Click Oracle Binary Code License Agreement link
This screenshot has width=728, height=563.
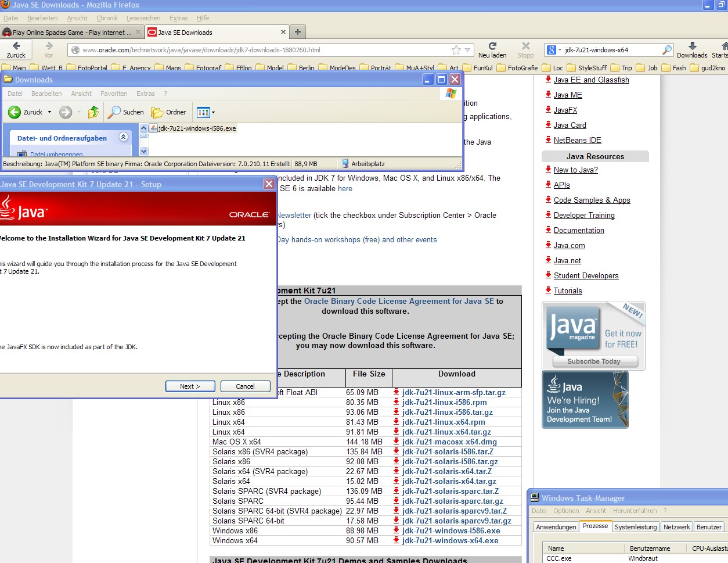(399, 301)
